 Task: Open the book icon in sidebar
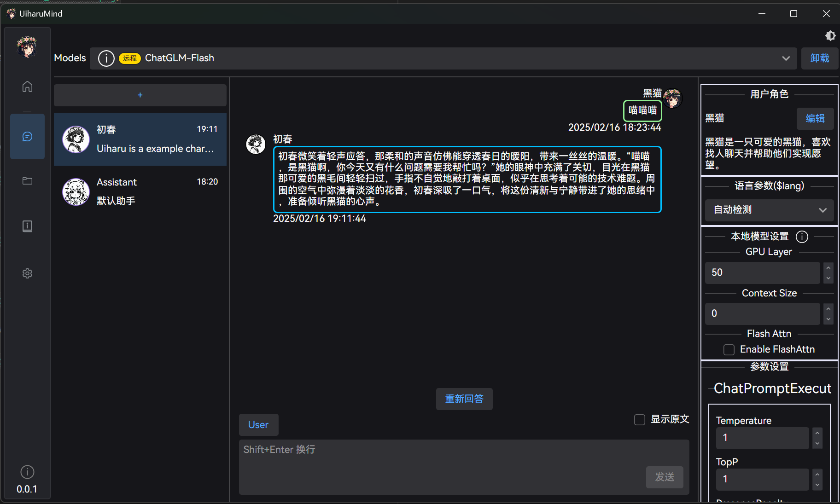pyautogui.click(x=27, y=226)
